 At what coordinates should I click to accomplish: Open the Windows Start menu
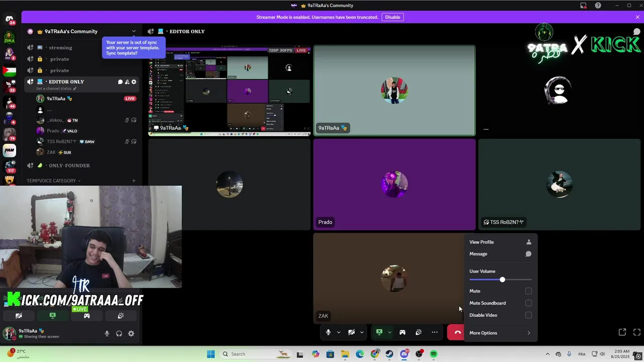211,354
